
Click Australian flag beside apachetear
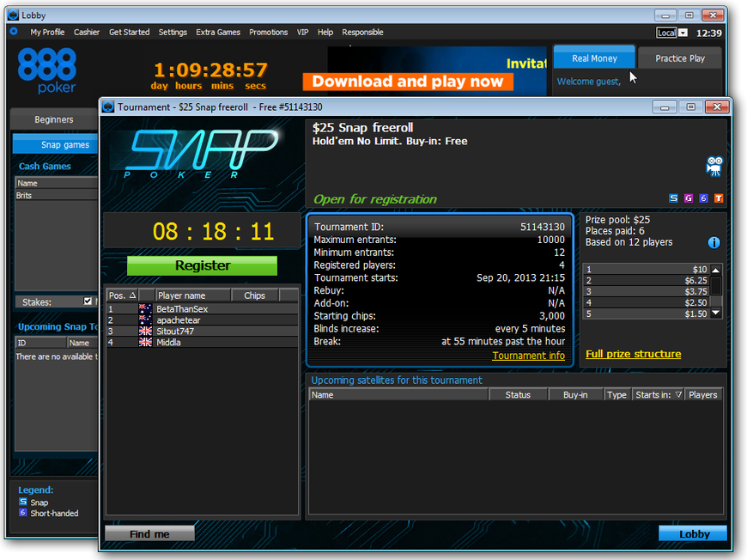click(145, 320)
